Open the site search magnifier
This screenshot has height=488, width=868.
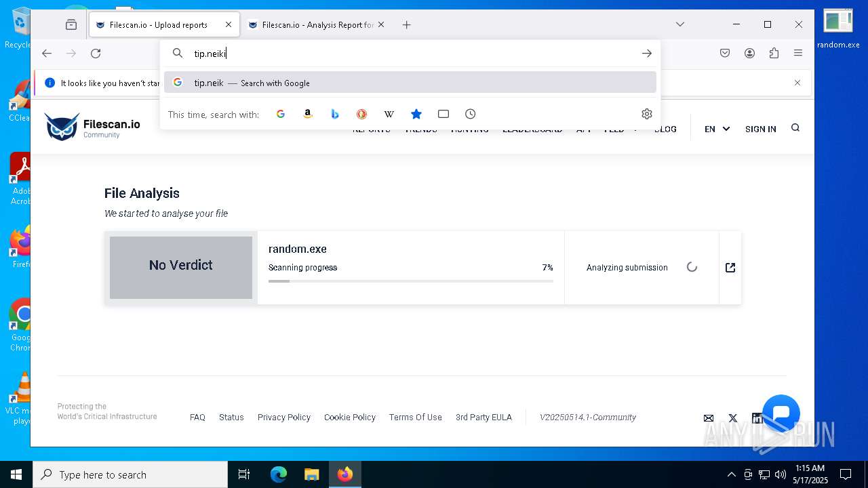click(x=795, y=127)
